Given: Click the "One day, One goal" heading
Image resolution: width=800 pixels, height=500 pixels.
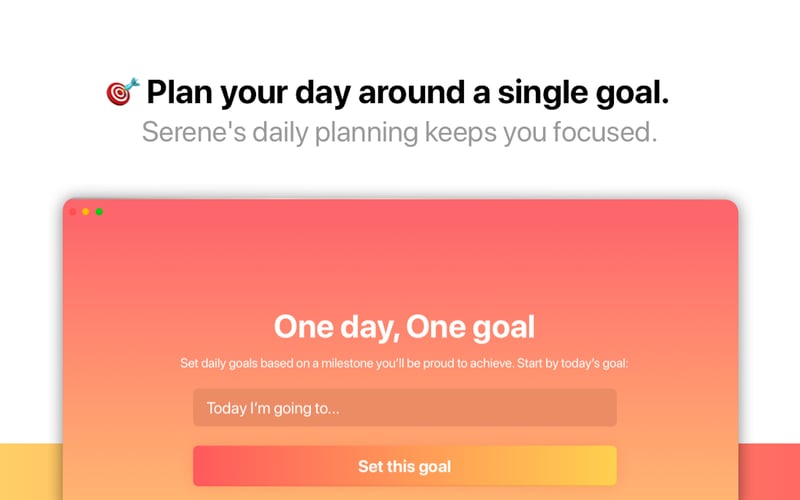Looking at the screenshot, I should (x=404, y=327).
